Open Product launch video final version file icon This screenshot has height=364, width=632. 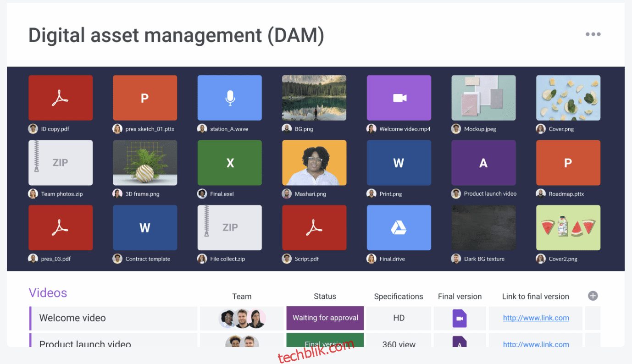[460, 342]
